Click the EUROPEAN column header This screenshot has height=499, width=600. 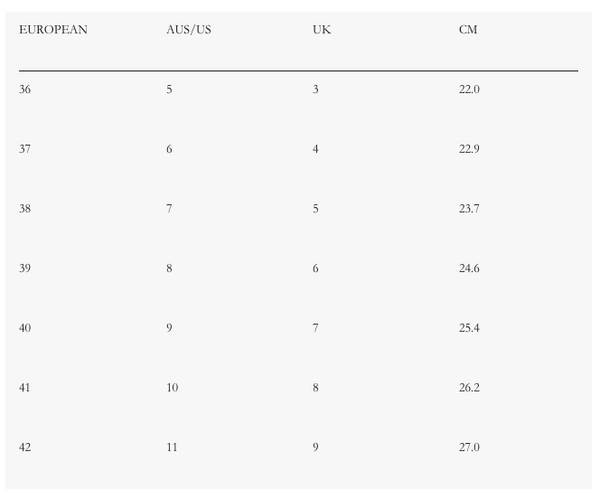53,29
